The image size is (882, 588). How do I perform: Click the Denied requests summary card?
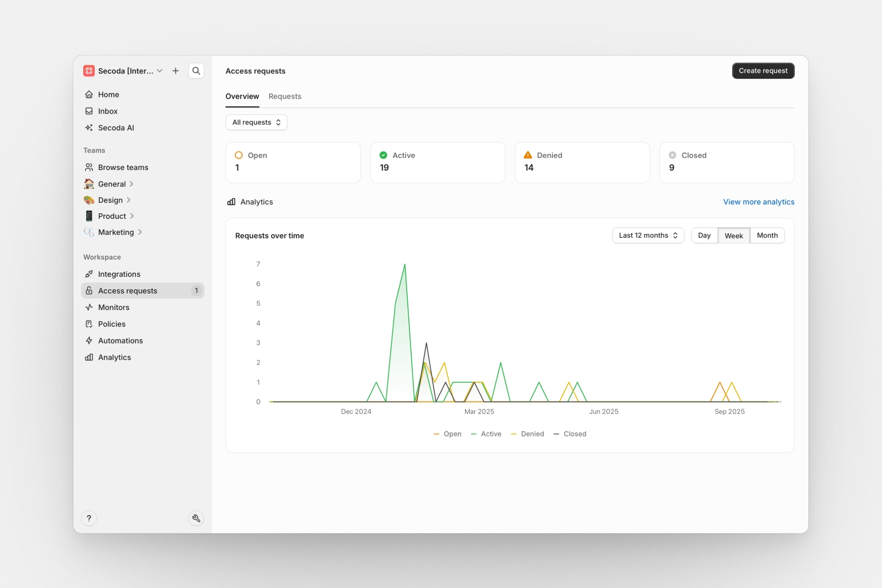click(582, 163)
